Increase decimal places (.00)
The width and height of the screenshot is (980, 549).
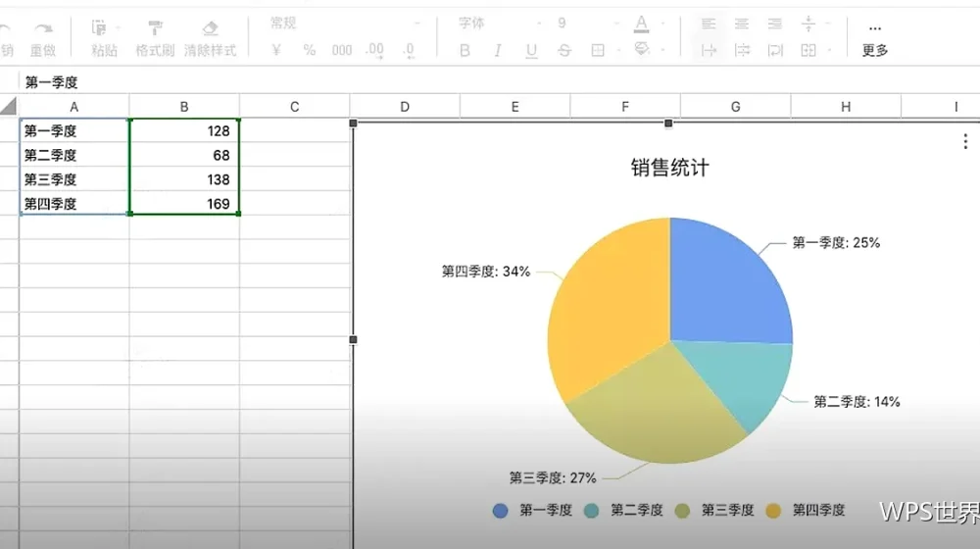click(375, 50)
